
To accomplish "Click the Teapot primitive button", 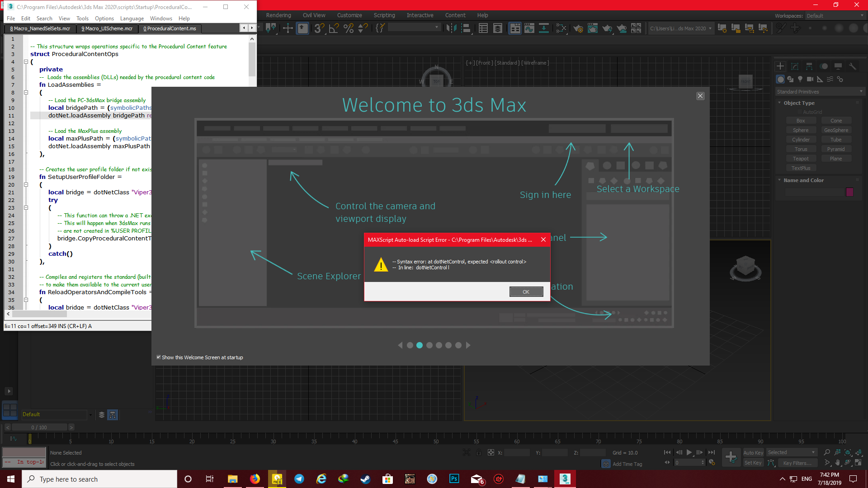I will [801, 159].
